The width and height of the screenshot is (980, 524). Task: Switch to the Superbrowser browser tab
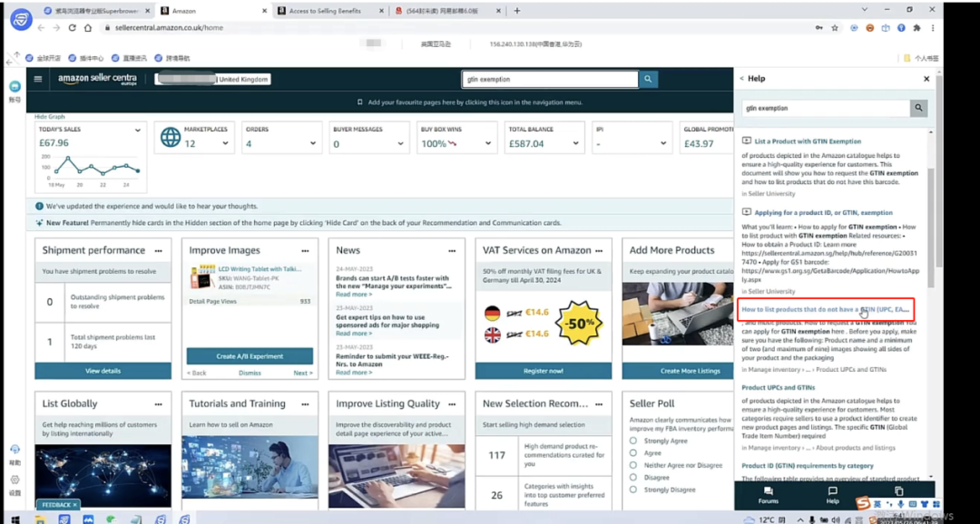pyautogui.click(x=97, y=11)
